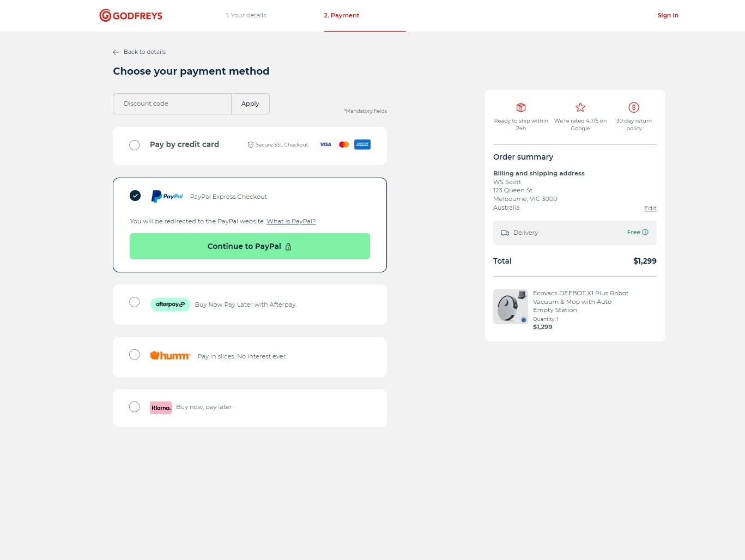Select Pay by credit card radio button
The width and height of the screenshot is (745, 560).
[x=135, y=145]
